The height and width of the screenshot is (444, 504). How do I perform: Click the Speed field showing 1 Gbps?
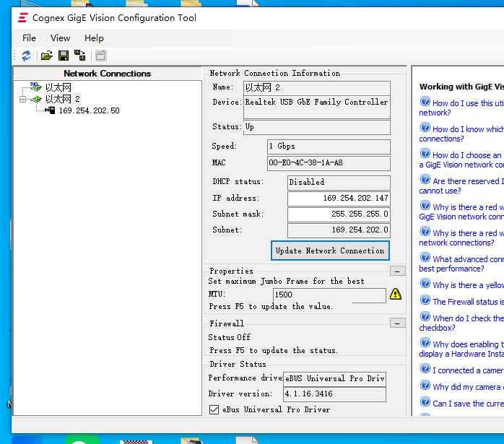329,147
